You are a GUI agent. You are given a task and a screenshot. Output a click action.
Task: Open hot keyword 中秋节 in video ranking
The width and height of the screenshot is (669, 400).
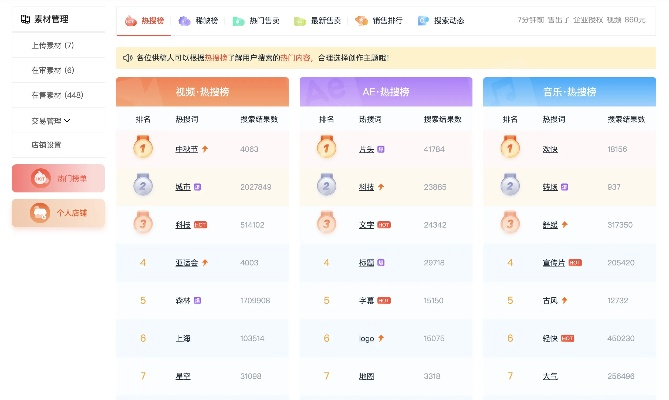point(186,149)
